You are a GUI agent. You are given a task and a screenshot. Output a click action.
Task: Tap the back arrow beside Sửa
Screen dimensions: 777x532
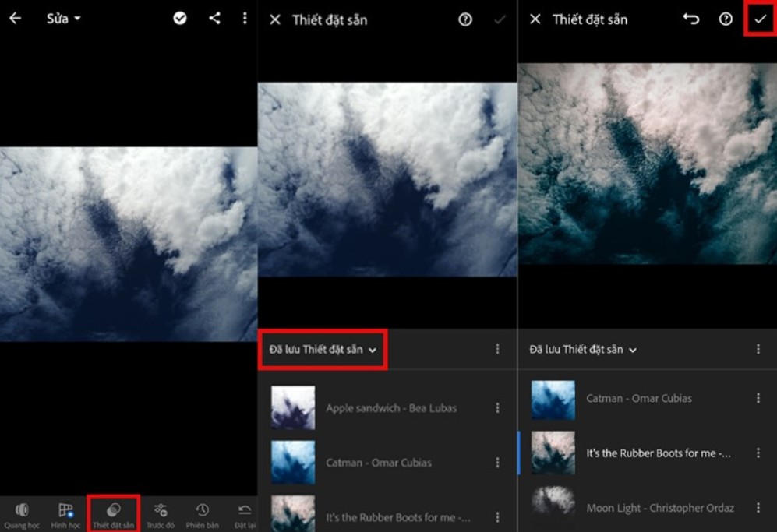click(x=15, y=18)
